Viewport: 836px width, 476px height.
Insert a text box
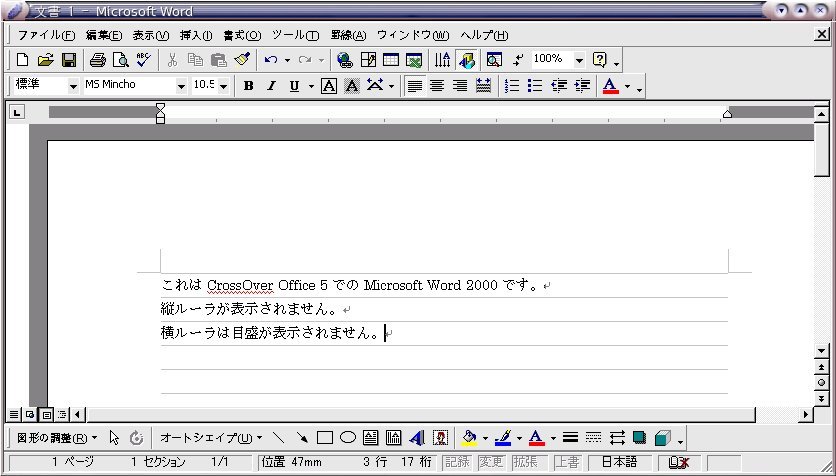[x=371, y=438]
